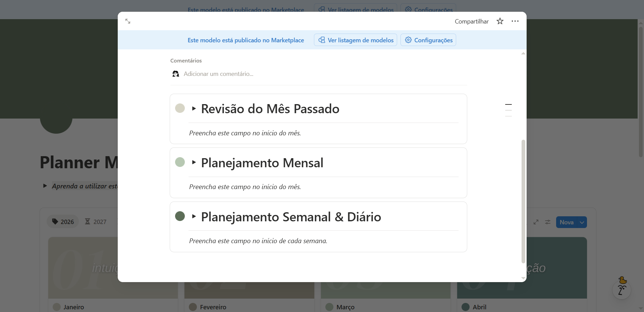The image size is (644, 312).
Task: Click the Planejamento Mensal heading
Action: (262, 163)
